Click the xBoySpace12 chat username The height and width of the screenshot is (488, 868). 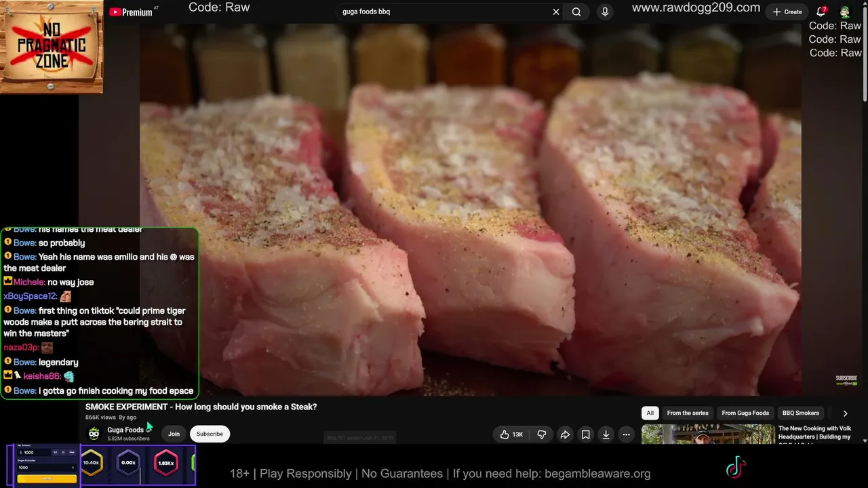31,296
